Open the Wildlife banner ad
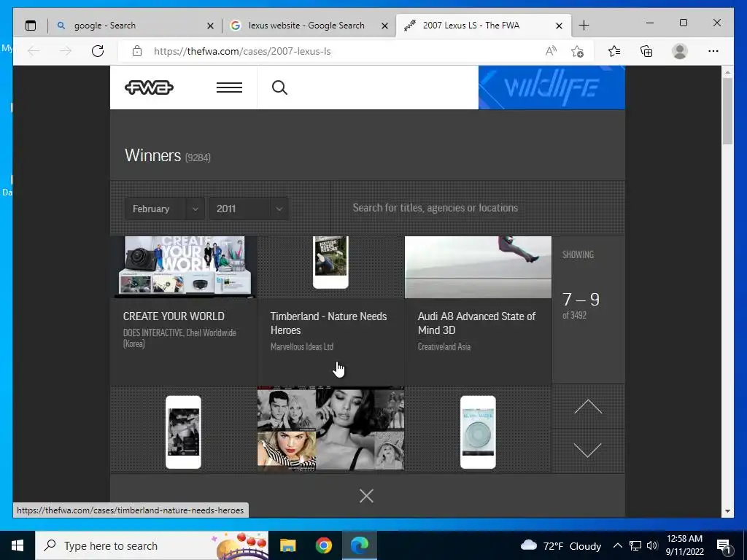Viewport: 747px width, 560px height. coord(551,87)
